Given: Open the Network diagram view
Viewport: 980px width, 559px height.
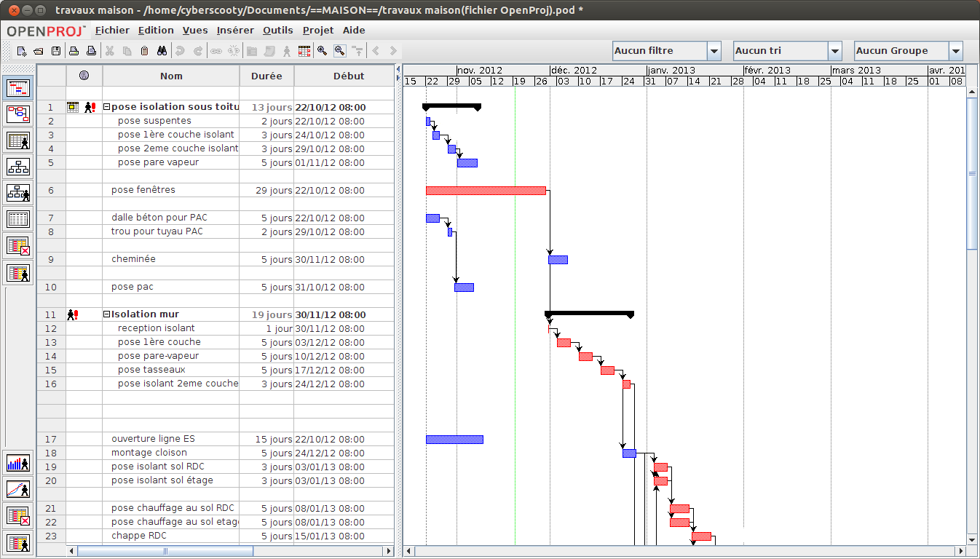Looking at the screenshot, I should 18,114.
